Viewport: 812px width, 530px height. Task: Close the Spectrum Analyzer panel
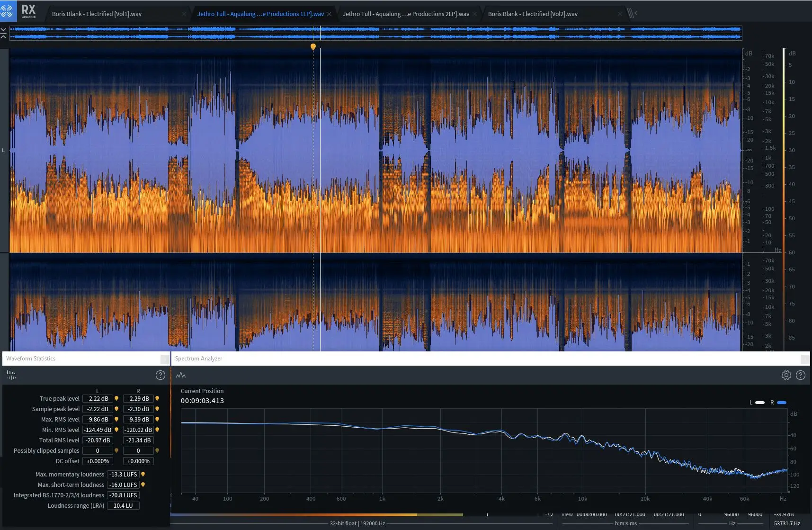tap(804, 359)
